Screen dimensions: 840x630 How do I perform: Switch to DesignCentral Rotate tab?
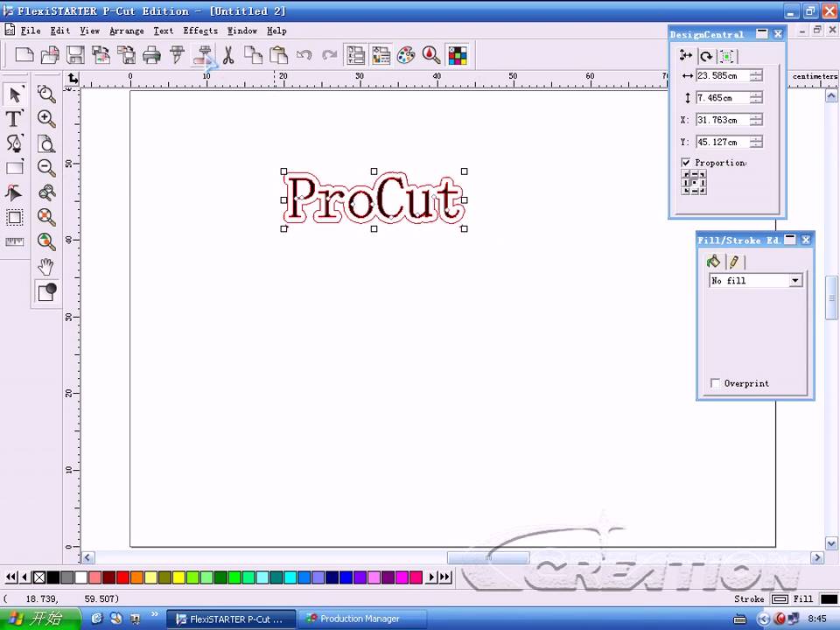[706, 56]
